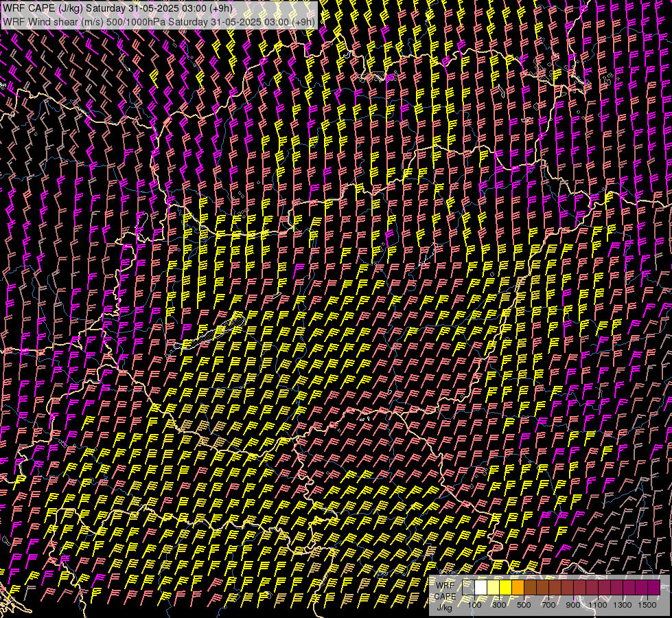This screenshot has width=672, height=618.
Task: Click the '500' legend value
Action: point(524,605)
